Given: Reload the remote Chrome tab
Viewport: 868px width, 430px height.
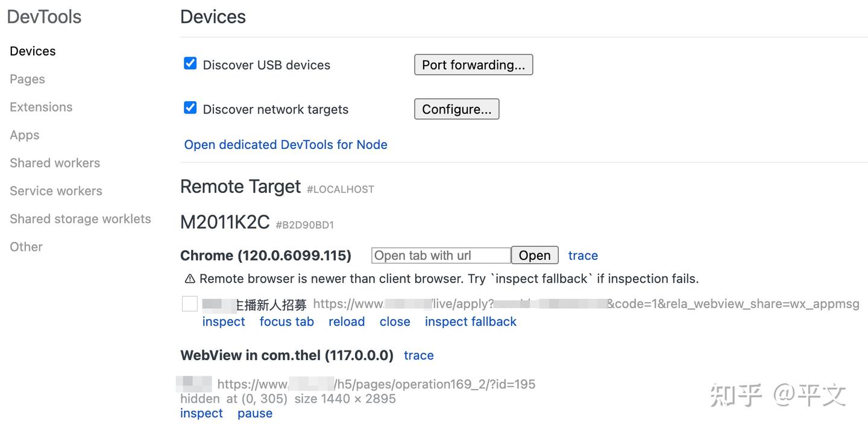Looking at the screenshot, I should click(x=347, y=321).
